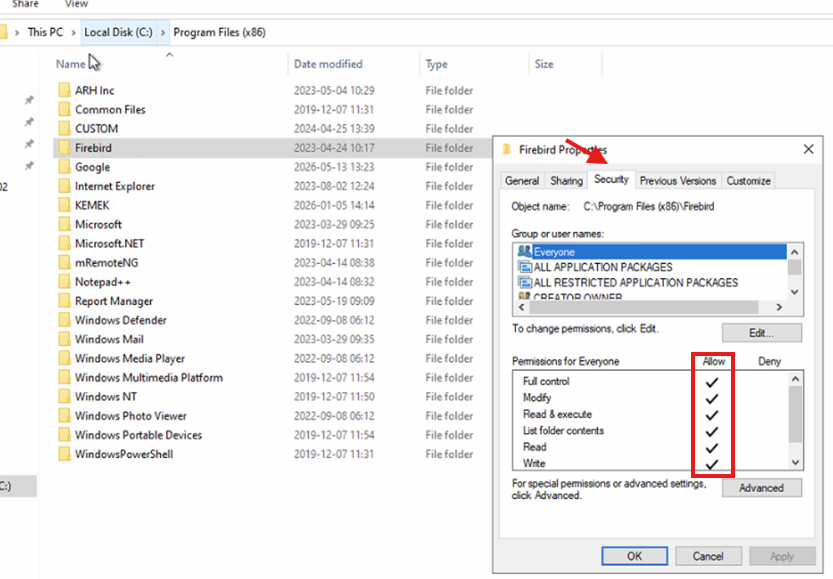Click the CUSTOM folder icon
Image resolution: width=833 pixels, height=579 pixels.
tap(64, 129)
